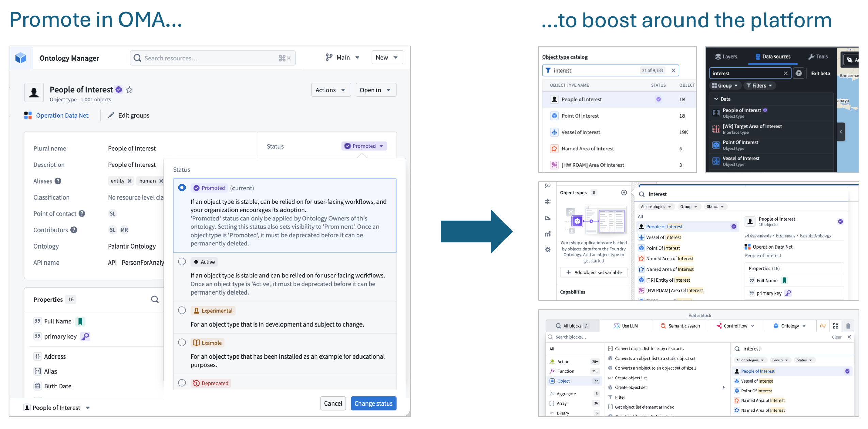
Task: Click the anchor icon next to Vessel of Interest
Action: pos(554,132)
